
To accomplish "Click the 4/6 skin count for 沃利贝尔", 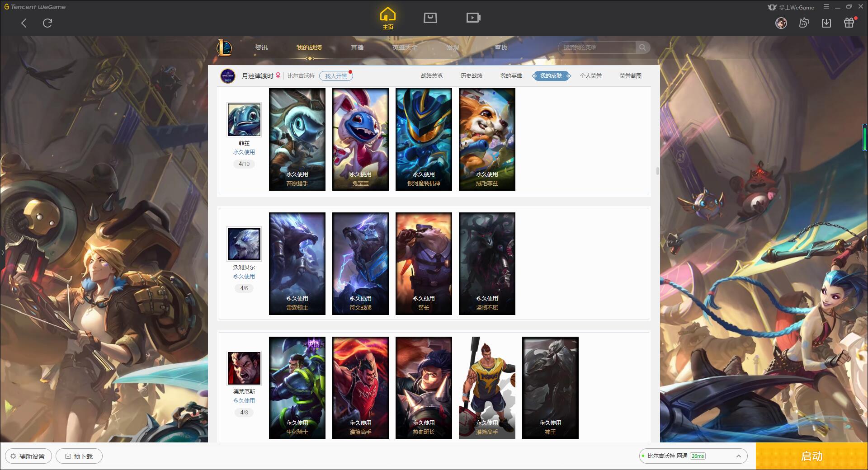I will coord(244,288).
